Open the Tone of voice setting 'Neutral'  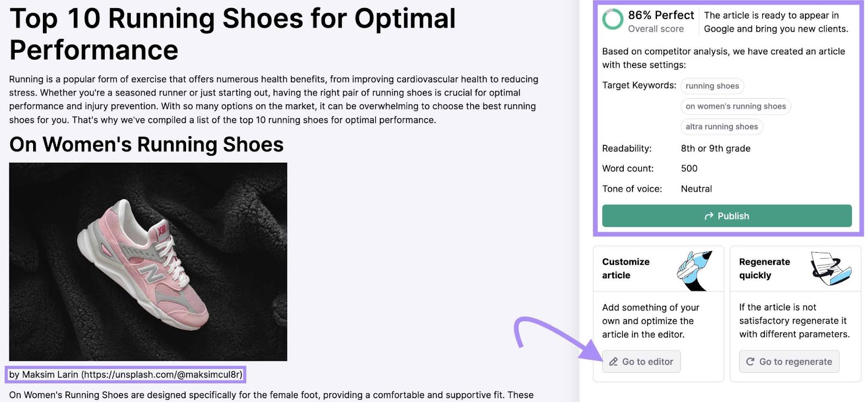[697, 188]
